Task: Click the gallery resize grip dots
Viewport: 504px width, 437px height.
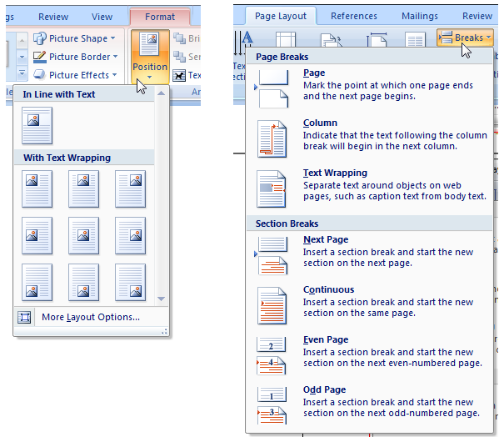Action: (164, 331)
